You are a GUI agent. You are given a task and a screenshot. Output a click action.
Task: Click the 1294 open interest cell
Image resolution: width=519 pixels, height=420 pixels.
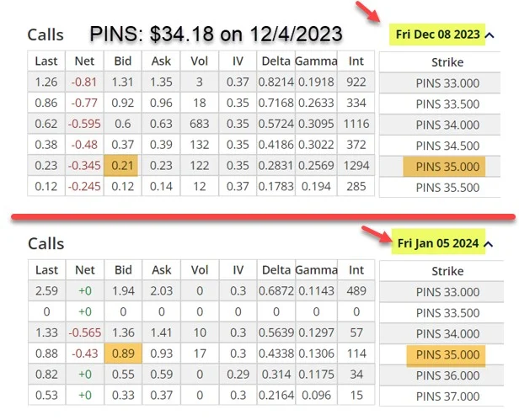pos(356,165)
